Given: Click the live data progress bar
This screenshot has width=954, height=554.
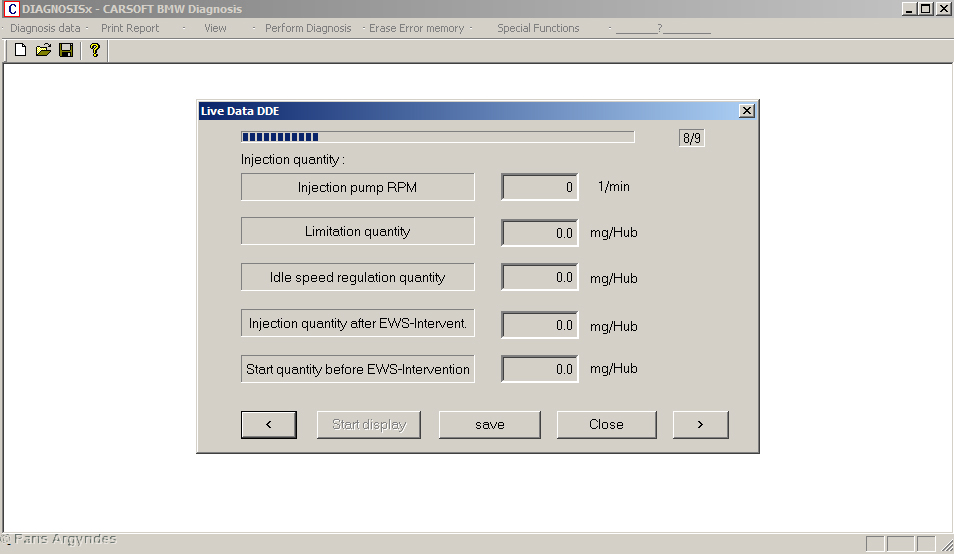Looking at the screenshot, I should click(437, 137).
